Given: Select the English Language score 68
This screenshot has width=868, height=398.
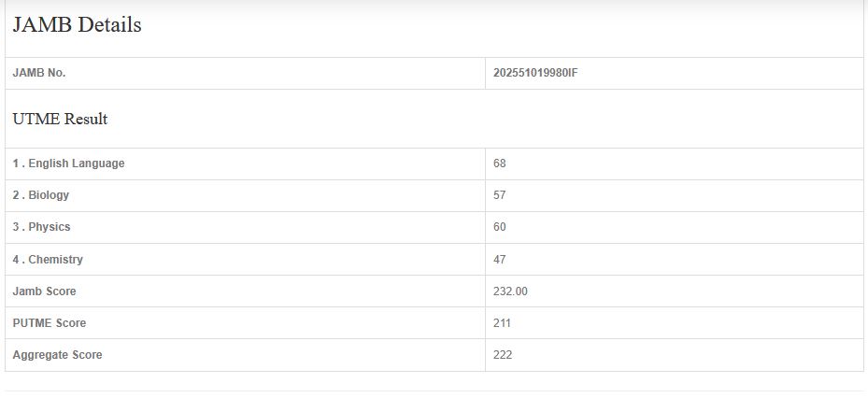Looking at the screenshot, I should [x=500, y=163].
